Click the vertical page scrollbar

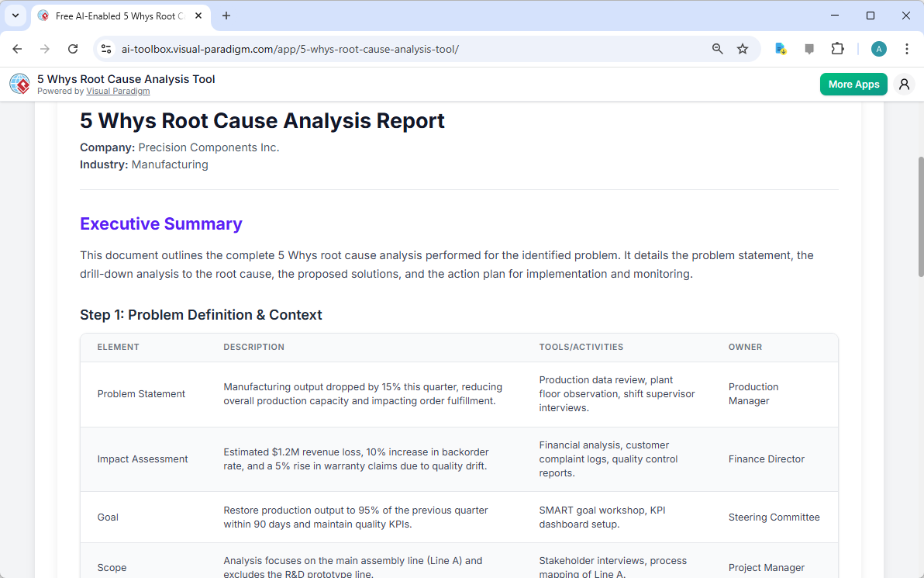(x=919, y=217)
